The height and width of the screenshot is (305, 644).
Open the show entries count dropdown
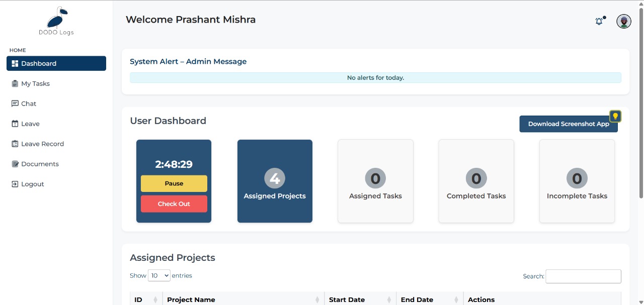tap(159, 276)
